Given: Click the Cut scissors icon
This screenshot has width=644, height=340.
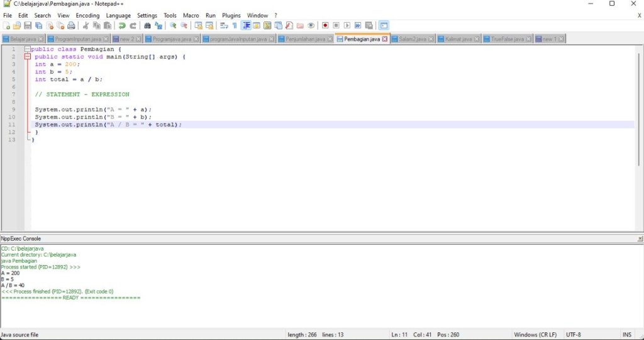Looking at the screenshot, I should [86, 26].
